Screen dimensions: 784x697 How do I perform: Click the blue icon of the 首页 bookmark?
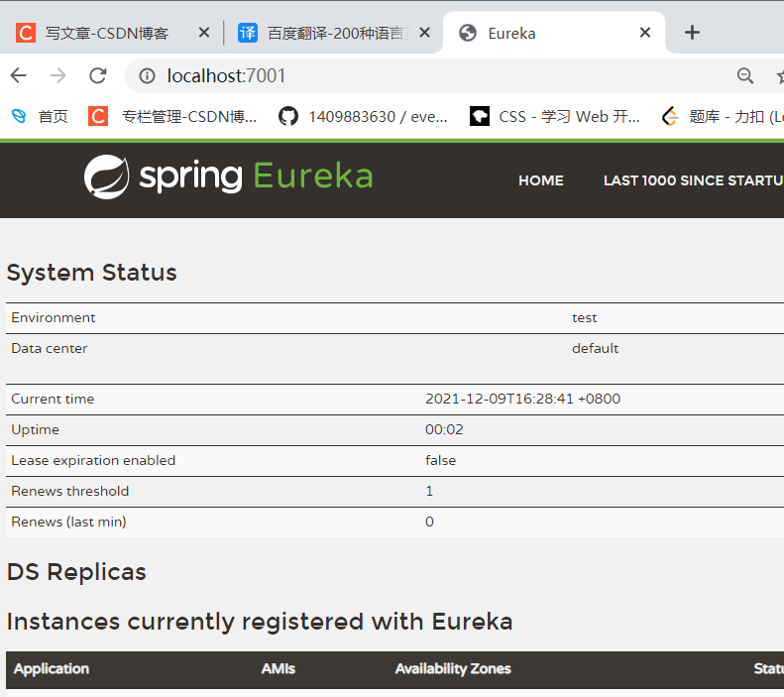click(x=19, y=117)
